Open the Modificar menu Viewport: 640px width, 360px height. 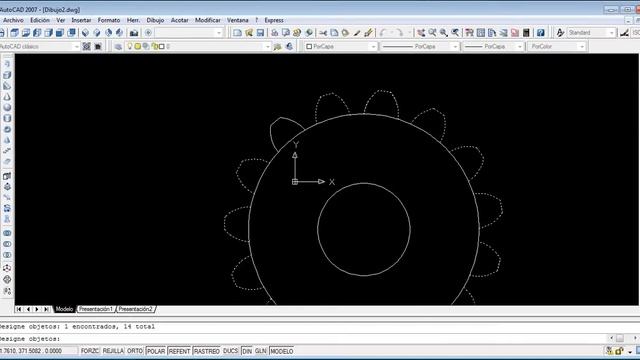click(x=207, y=20)
